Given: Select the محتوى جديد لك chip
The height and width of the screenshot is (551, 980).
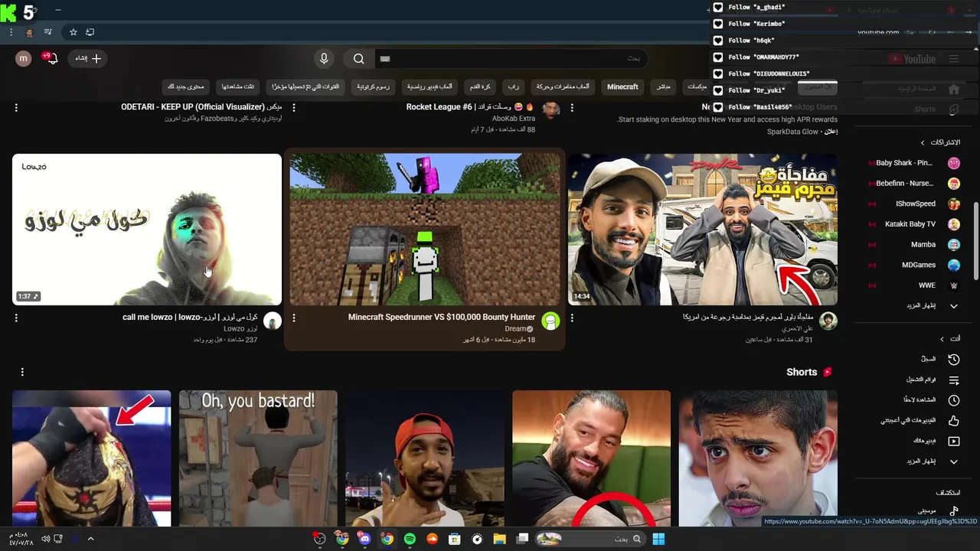Looking at the screenshot, I should [186, 86].
